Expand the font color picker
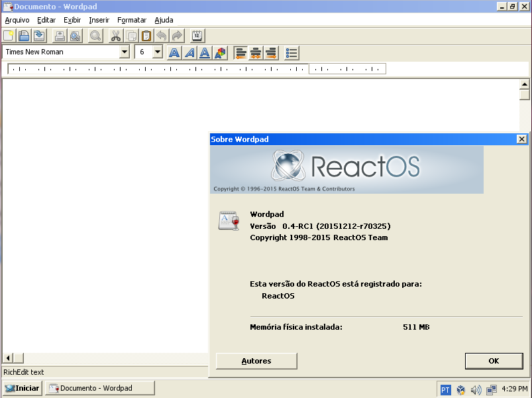The width and height of the screenshot is (532, 398). click(x=221, y=52)
